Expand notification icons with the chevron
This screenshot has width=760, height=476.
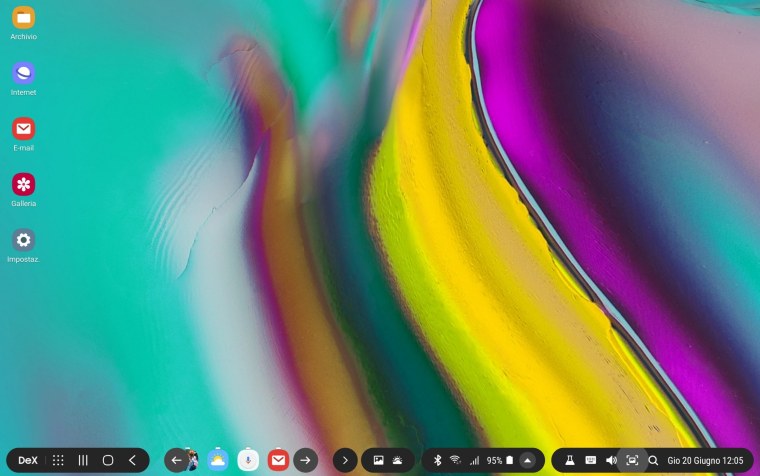pyautogui.click(x=344, y=460)
